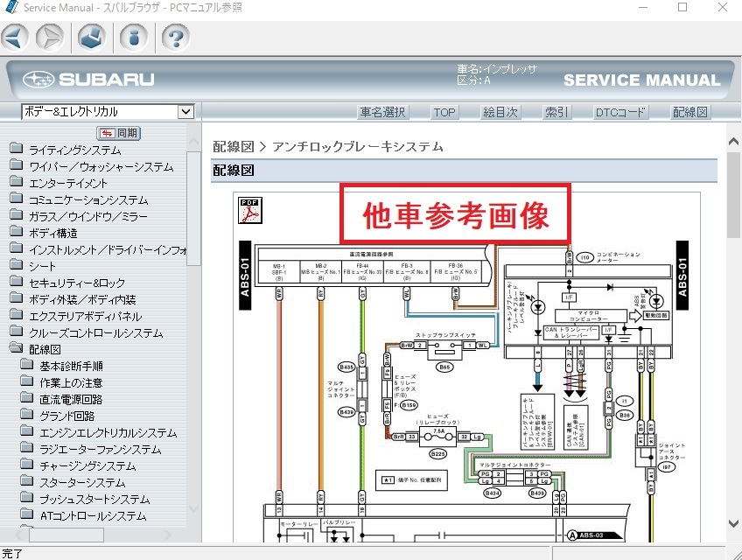Click the 基本診断手順 folder icon
The width and height of the screenshot is (742, 560).
point(27,364)
